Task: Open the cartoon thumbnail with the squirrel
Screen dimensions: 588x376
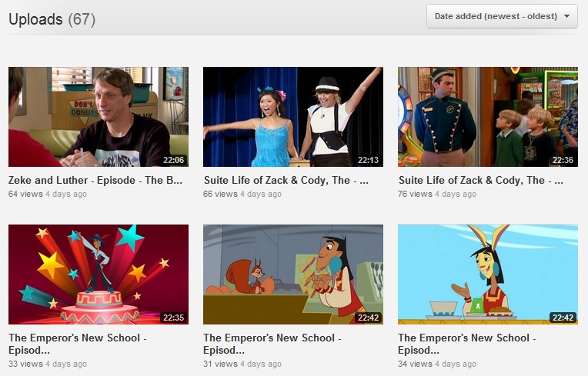Action: pyautogui.click(x=292, y=275)
